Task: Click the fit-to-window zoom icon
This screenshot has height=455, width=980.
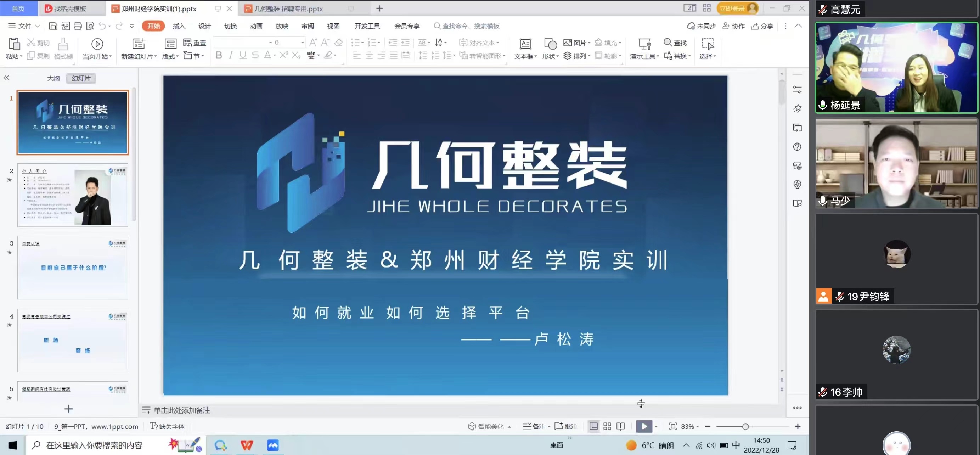Action: (672, 426)
